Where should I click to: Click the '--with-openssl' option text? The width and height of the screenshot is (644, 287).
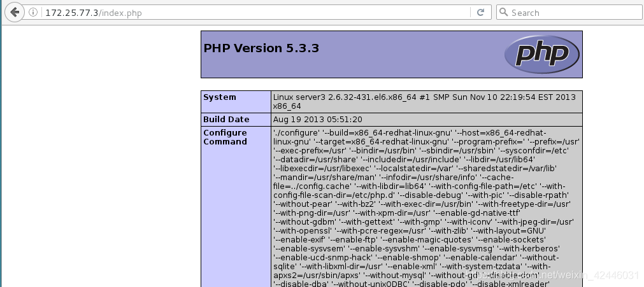pos(303,230)
